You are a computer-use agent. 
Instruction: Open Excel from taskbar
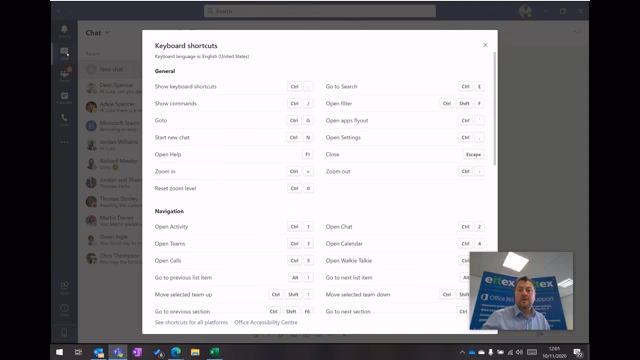tap(214, 352)
